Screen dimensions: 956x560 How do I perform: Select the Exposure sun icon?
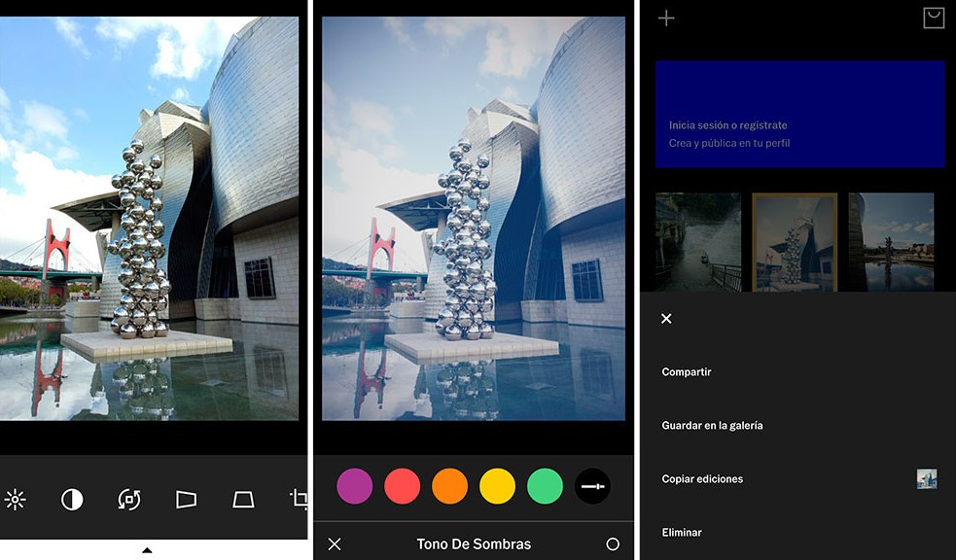pyautogui.click(x=15, y=500)
